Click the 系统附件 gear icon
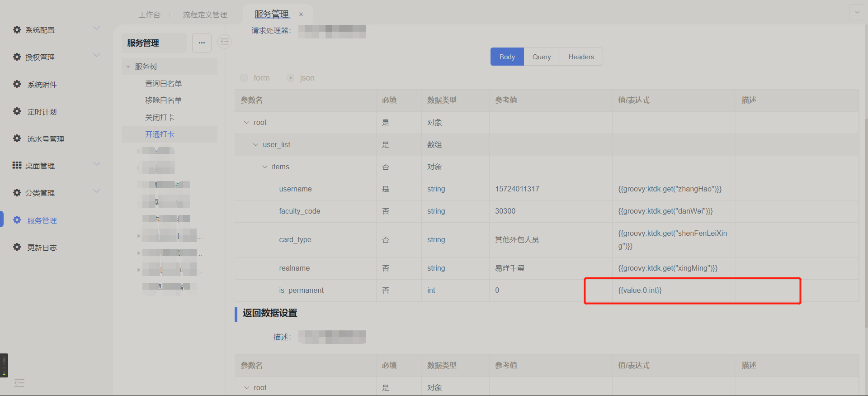 pyautogui.click(x=17, y=84)
